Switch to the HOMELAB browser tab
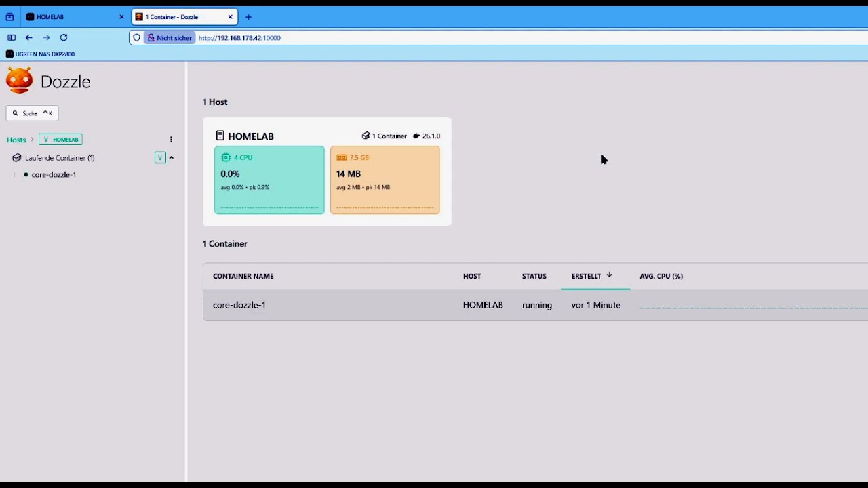The width and height of the screenshot is (868, 488). pyautogui.click(x=75, y=17)
